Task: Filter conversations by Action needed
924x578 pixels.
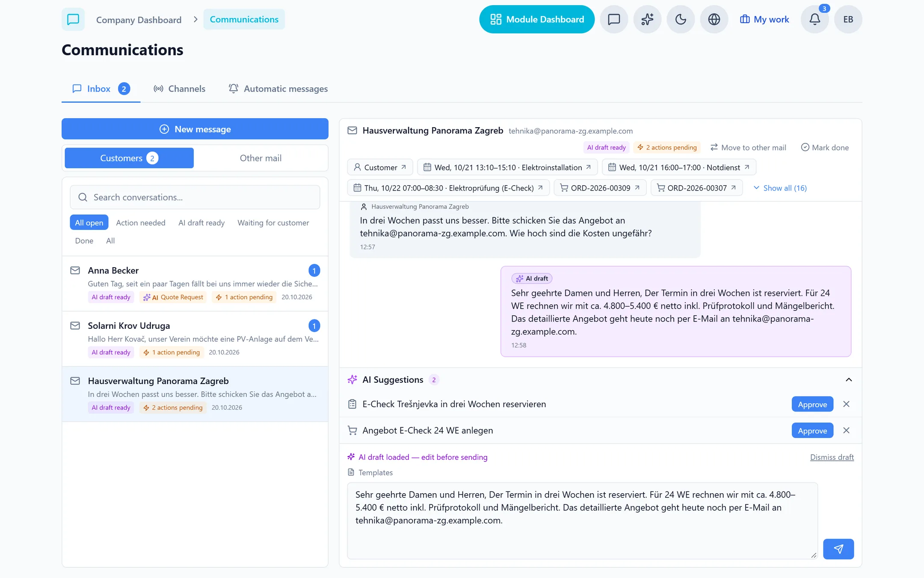Action: tap(141, 223)
